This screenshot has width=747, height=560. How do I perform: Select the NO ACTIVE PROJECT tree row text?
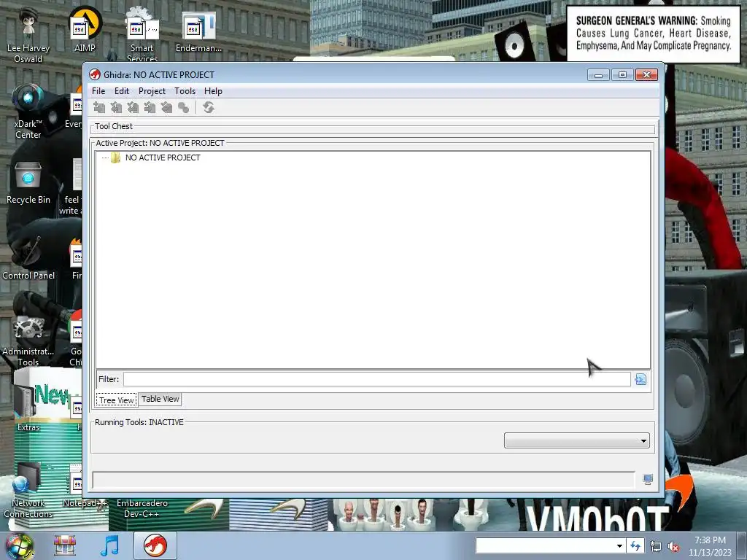(x=163, y=157)
